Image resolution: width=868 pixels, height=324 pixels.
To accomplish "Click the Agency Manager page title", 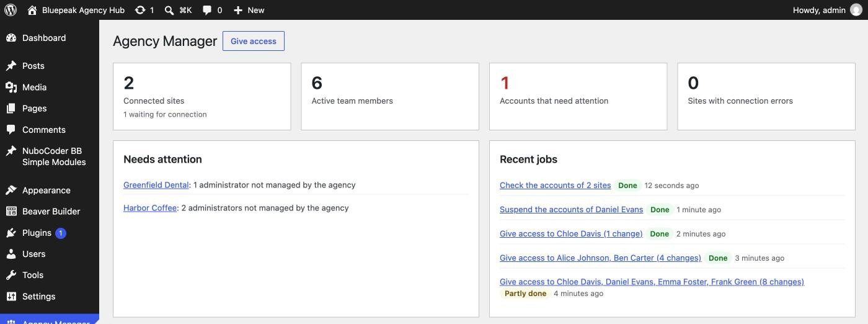I will [x=165, y=41].
